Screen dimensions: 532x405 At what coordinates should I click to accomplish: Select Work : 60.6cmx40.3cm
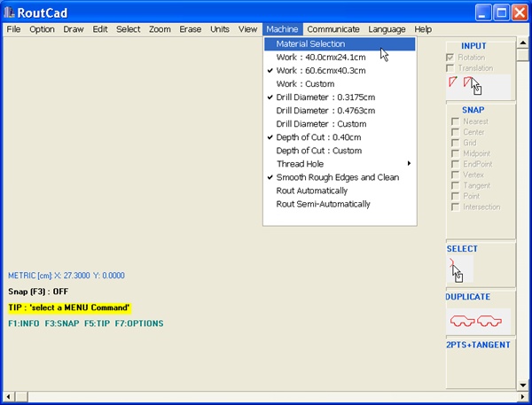coord(340,71)
